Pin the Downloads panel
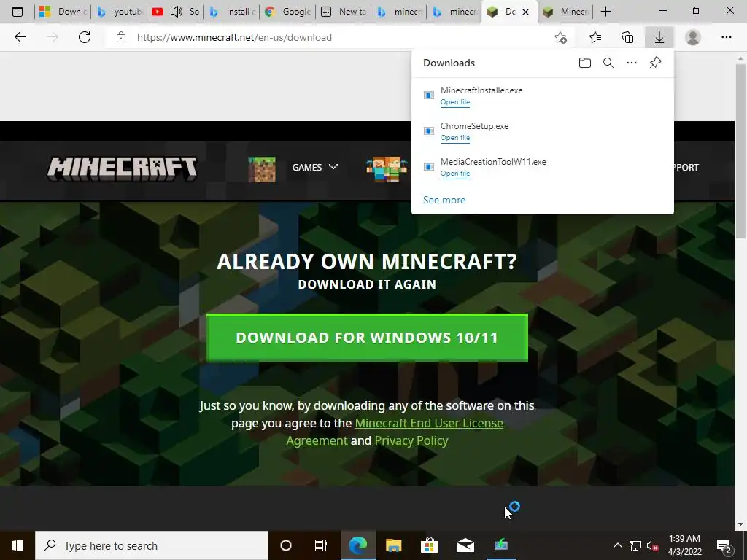Image resolution: width=747 pixels, height=560 pixels. tap(656, 63)
